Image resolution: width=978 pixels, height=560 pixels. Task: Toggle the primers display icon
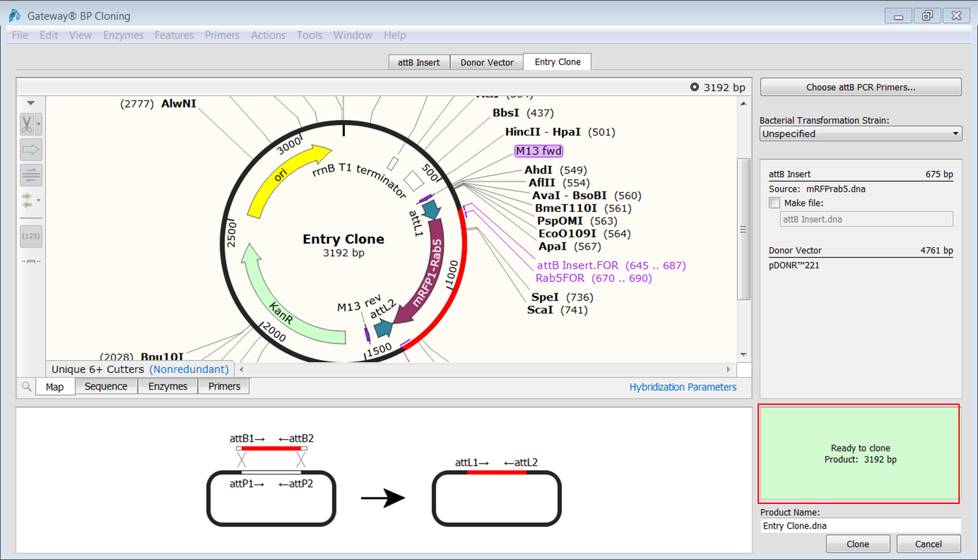[x=31, y=175]
